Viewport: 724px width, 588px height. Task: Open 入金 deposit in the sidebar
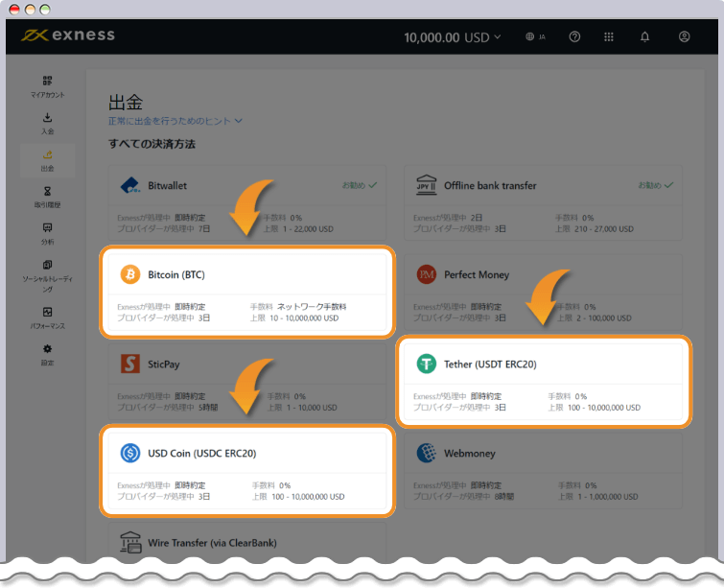(x=47, y=124)
